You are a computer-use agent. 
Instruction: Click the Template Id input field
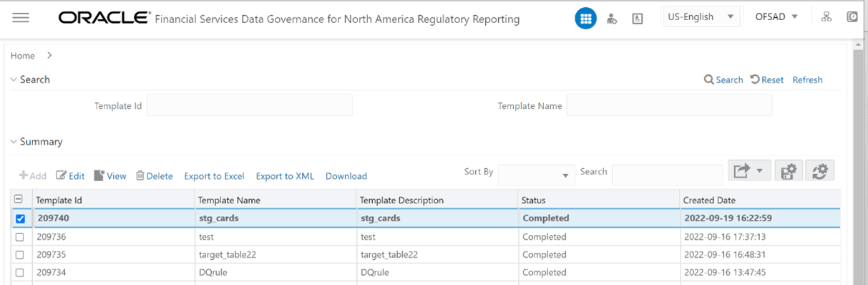pos(250,105)
